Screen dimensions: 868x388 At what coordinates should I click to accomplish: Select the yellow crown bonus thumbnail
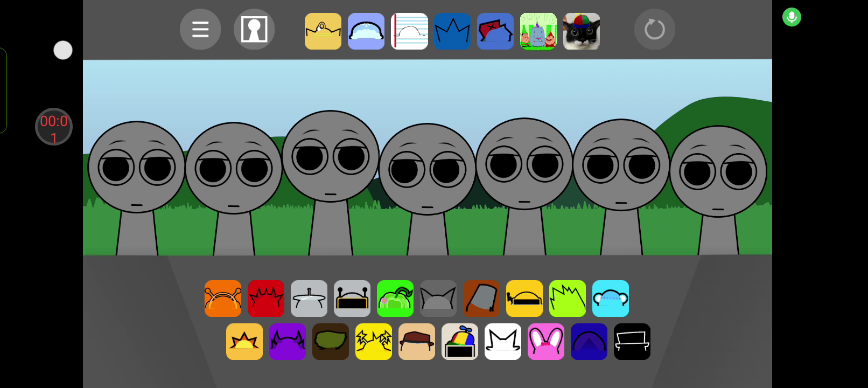coord(323,31)
